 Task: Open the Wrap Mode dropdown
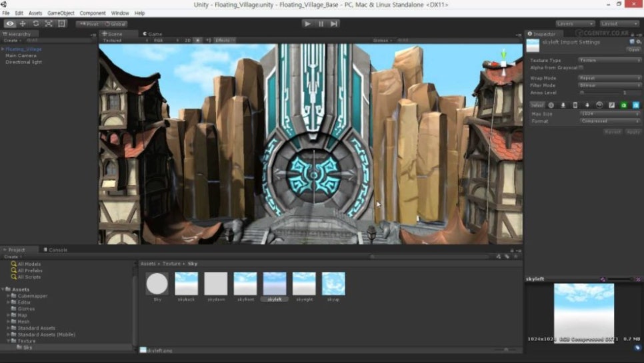click(609, 78)
